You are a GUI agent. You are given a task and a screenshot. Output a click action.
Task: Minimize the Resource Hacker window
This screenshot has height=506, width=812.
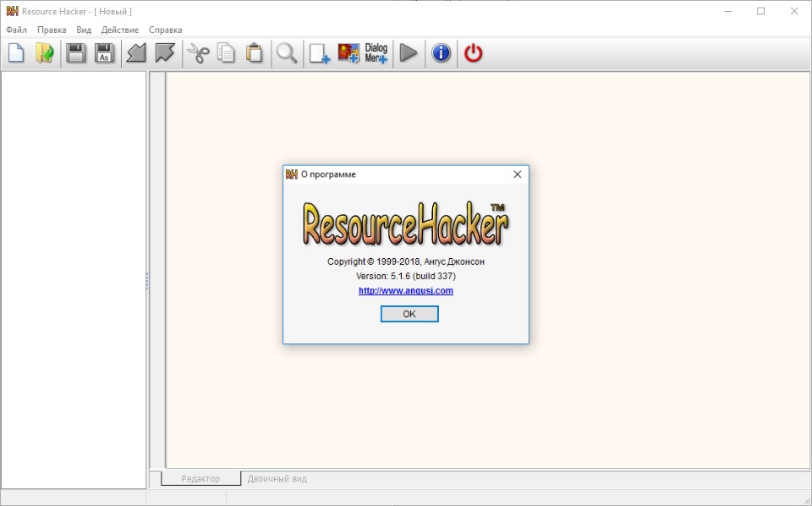[x=728, y=11]
